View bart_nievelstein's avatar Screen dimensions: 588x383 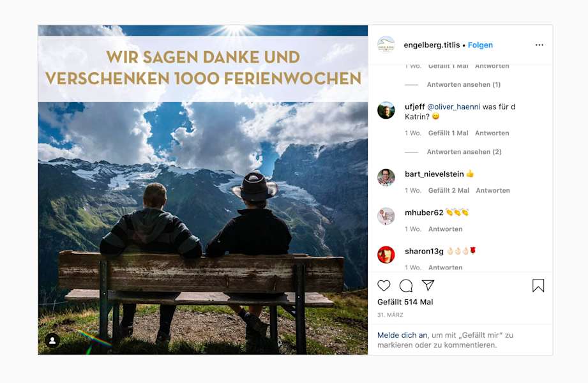point(386,178)
